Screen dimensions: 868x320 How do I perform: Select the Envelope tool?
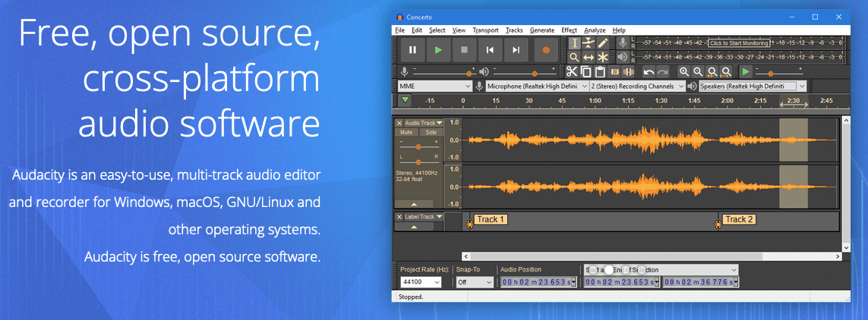pyautogui.click(x=589, y=43)
